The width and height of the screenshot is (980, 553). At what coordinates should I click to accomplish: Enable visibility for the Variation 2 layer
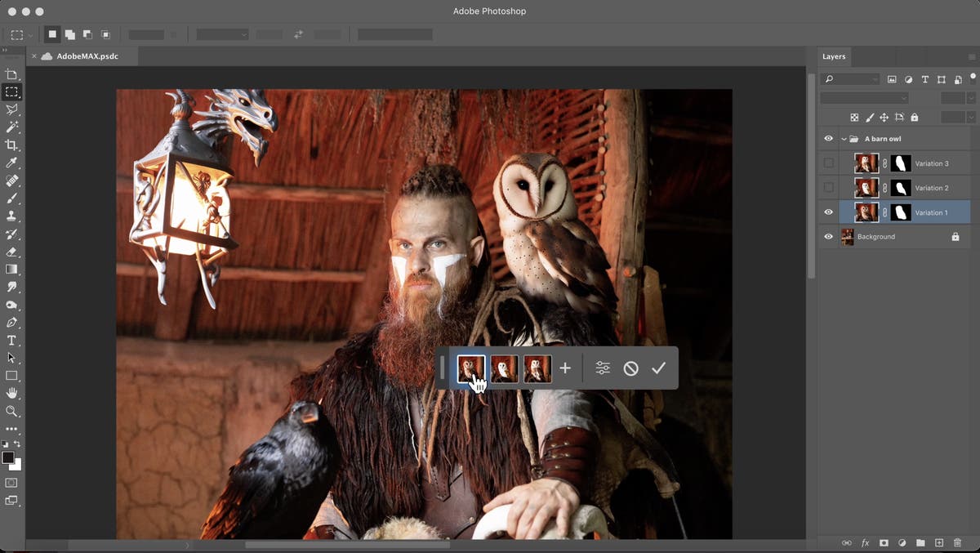(828, 187)
